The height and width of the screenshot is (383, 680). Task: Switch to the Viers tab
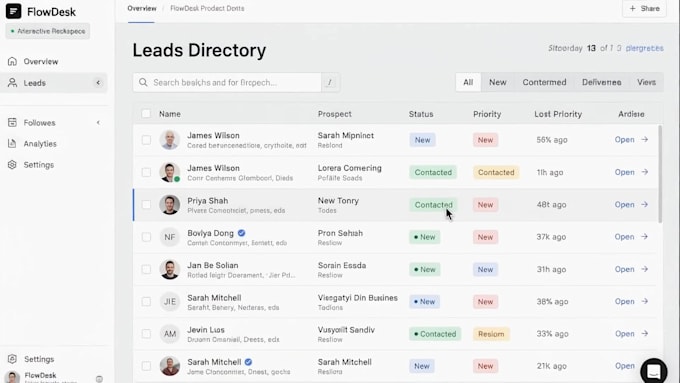(x=646, y=82)
